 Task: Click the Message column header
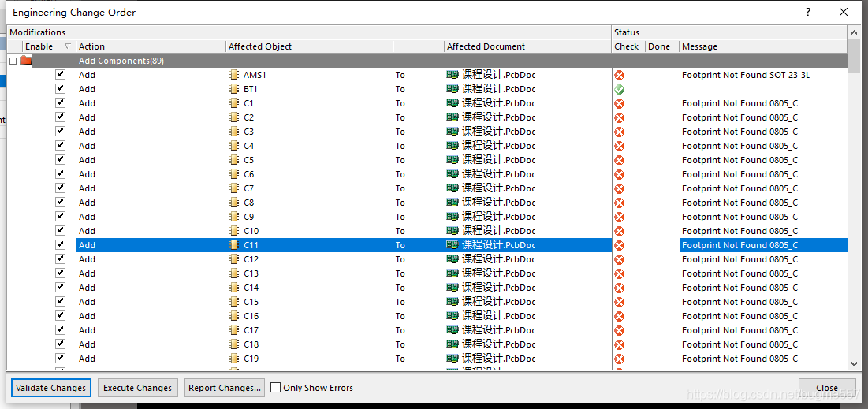tap(763, 46)
